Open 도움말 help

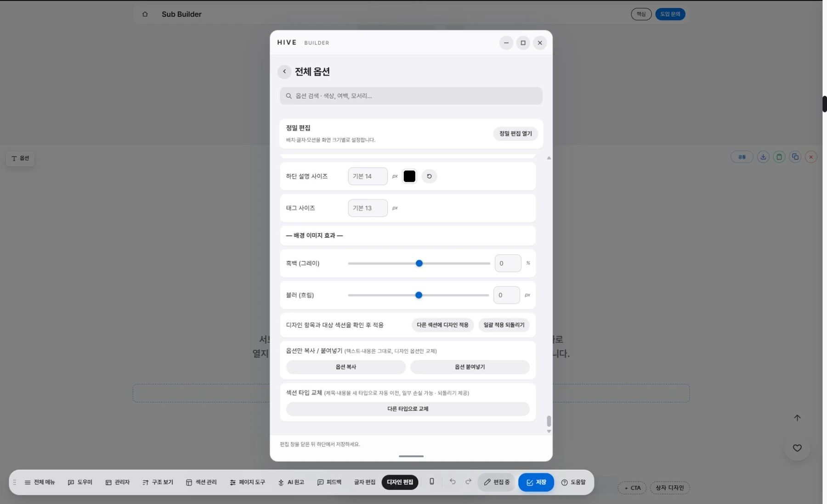pyautogui.click(x=573, y=482)
